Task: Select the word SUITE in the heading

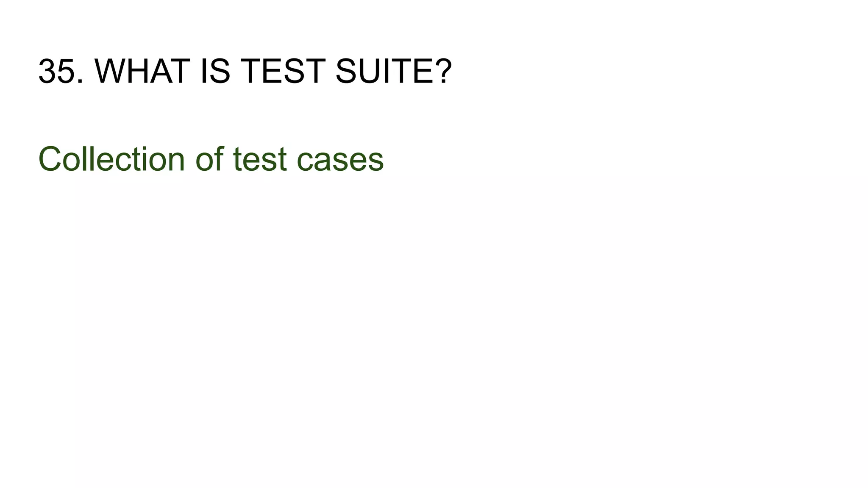Action: point(384,71)
